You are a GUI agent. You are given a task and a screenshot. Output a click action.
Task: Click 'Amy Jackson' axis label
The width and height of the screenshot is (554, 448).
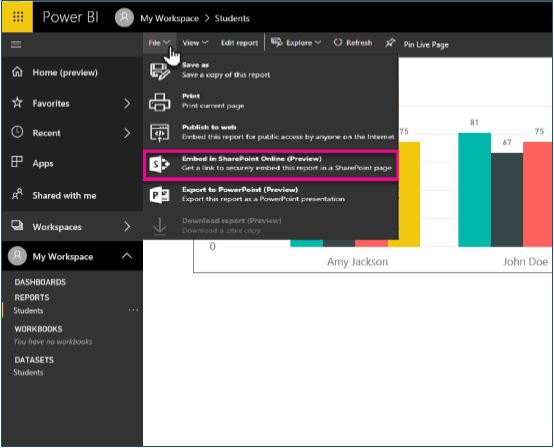point(357,262)
